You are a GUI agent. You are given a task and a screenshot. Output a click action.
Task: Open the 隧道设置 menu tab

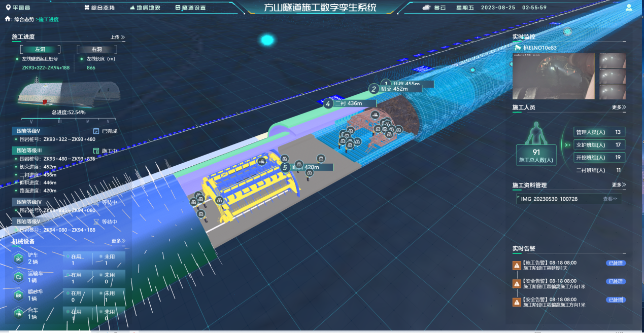(x=190, y=8)
